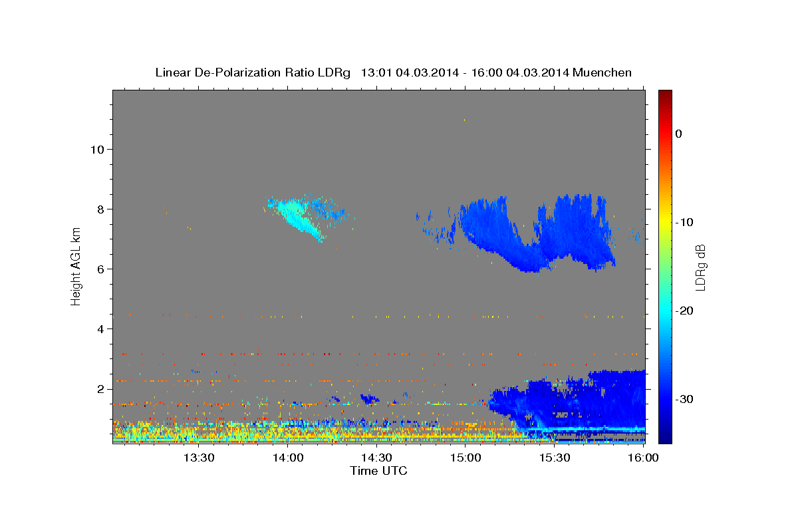Image resolution: width=798 pixels, height=532 pixels.
Task: Click the colorbar value 0
Action: [678, 134]
